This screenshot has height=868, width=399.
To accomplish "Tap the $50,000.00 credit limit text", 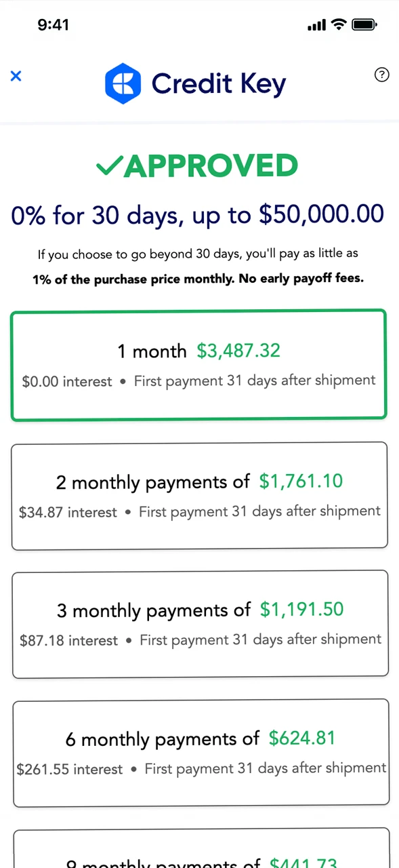I will coord(321,214).
